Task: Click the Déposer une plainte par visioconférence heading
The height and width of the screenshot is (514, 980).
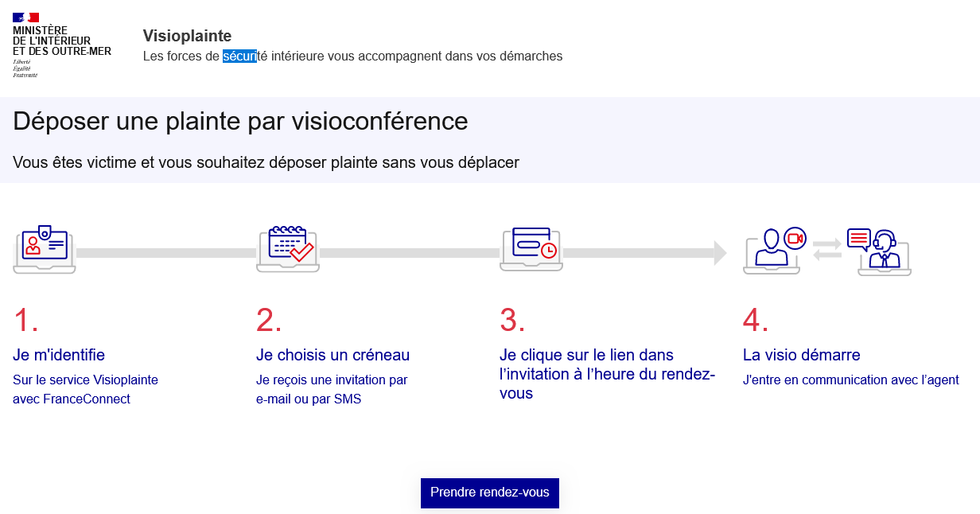Action: pyautogui.click(x=240, y=122)
